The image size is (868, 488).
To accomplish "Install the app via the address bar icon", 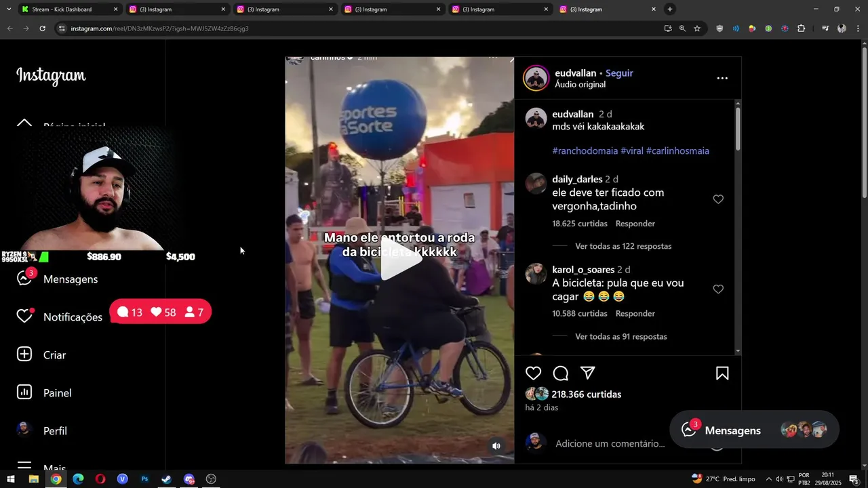I will pos(668,28).
